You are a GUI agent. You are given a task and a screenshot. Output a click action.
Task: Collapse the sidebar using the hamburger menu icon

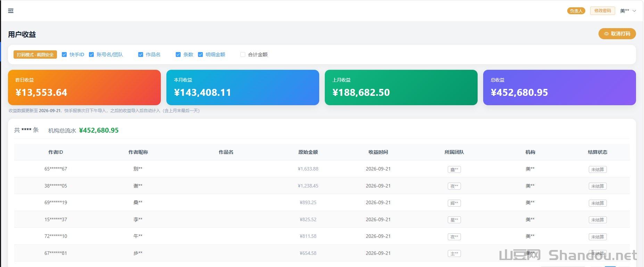pyautogui.click(x=11, y=11)
